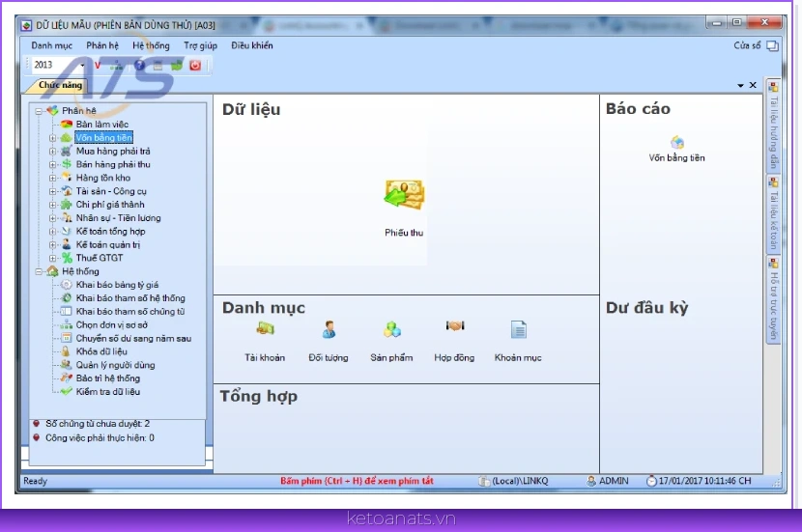This screenshot has width=802, height=532.
Task: Open the Hỗ trợ trực tuyến side tab
Action: pyautogui.click(x=773, y=299)
